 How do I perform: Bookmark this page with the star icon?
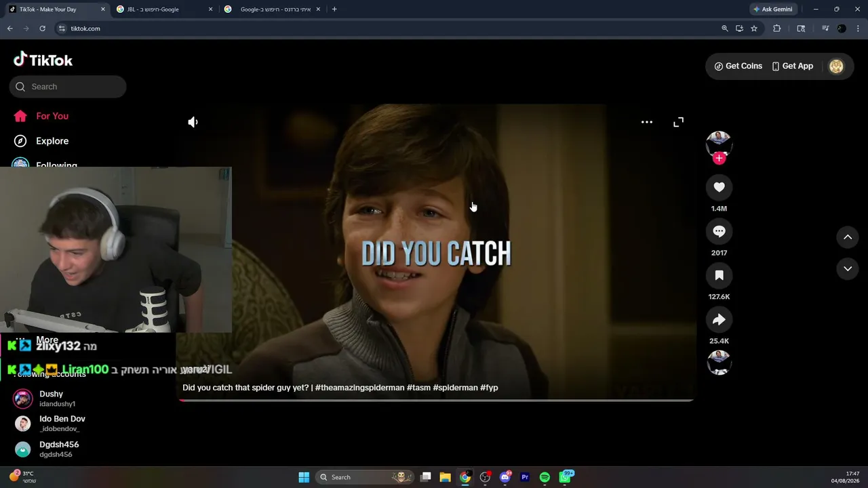pos(754,28)
